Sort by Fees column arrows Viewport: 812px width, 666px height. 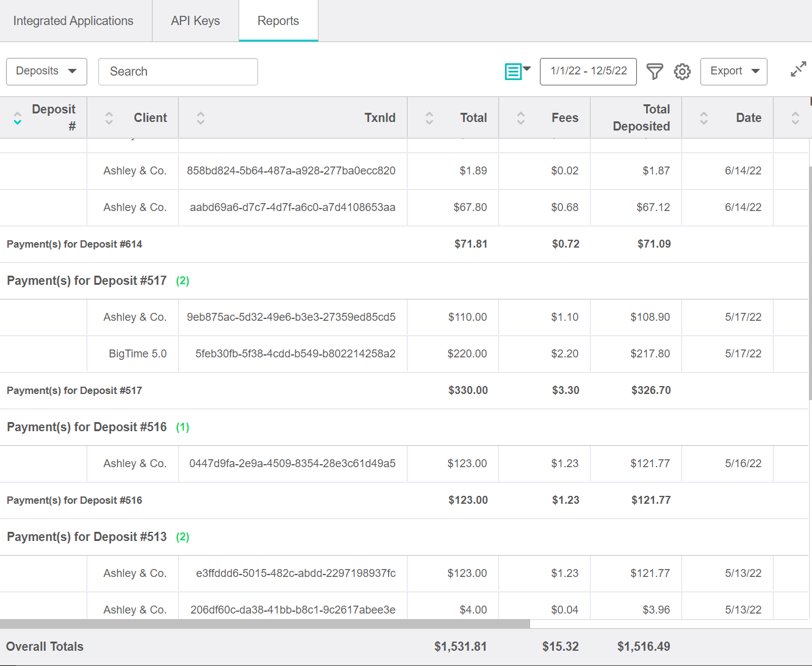pyautogui.click(x=520, y=118)
